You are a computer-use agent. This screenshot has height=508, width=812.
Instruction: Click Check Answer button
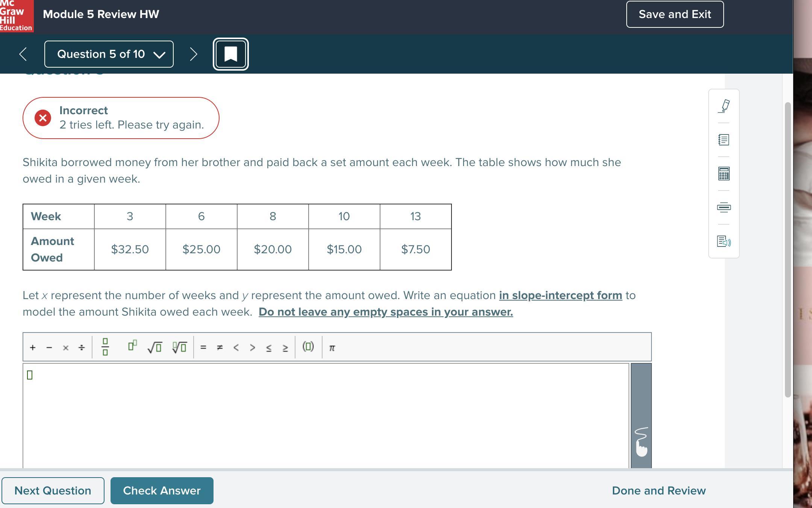coord(162,491)
